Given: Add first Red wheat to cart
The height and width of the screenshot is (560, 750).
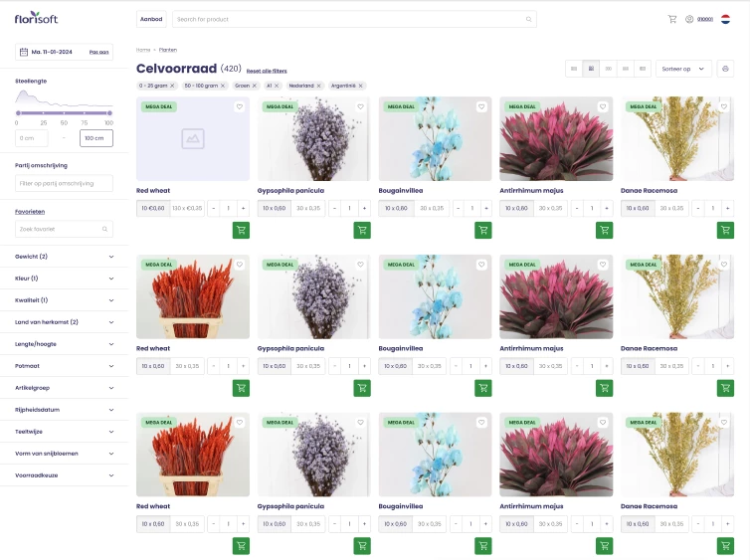Looking at the screenshot, I should pos(241,230).
